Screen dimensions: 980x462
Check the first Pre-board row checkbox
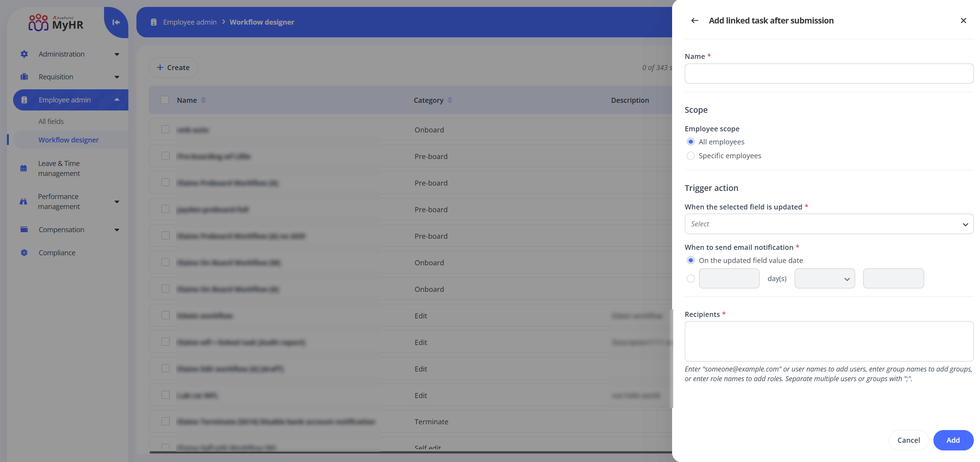[165, 156]
